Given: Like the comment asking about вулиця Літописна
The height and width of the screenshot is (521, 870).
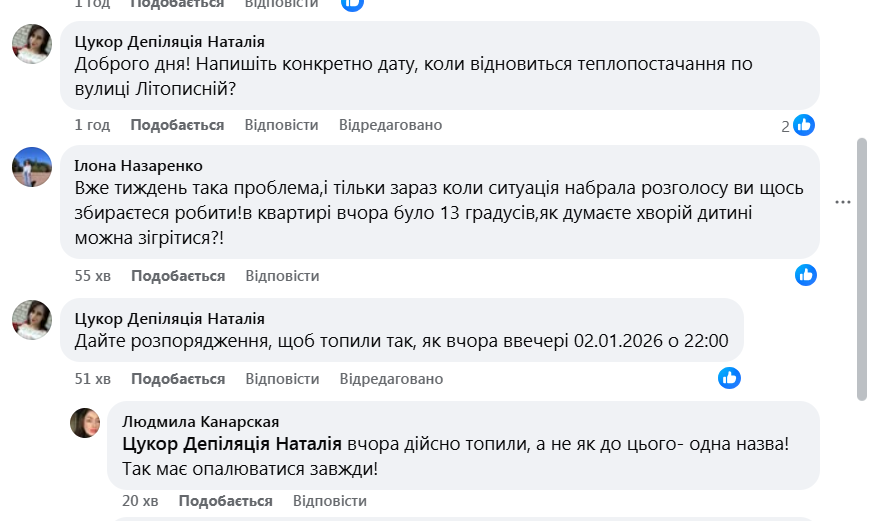Looking at the screenshot, I should (177, 125).
